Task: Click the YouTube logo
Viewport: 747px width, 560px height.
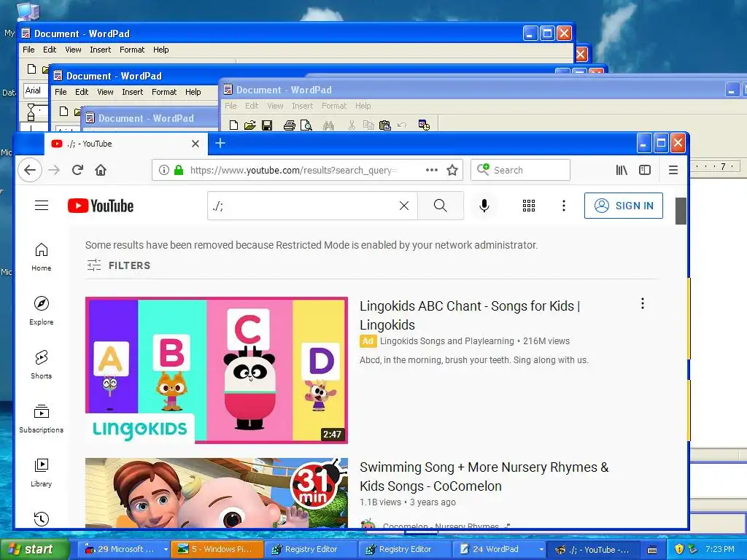Action: [101, 206]
